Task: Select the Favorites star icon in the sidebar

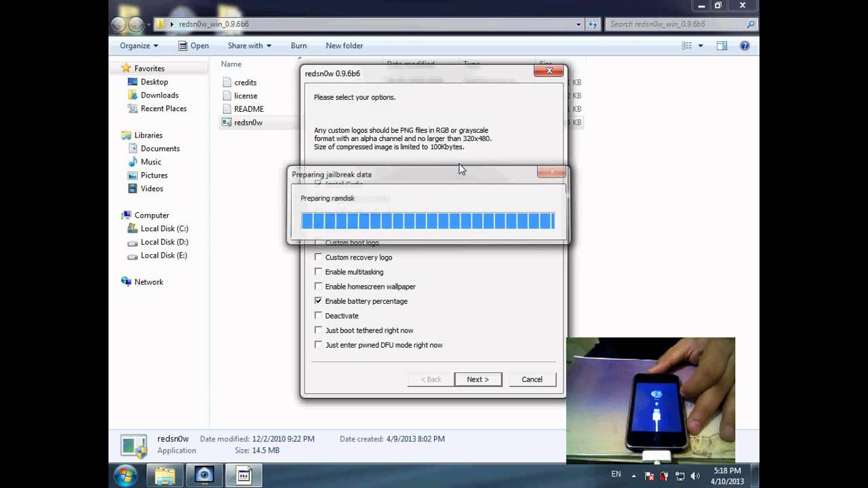Action: pyautogui.click(x=125, y=68)
